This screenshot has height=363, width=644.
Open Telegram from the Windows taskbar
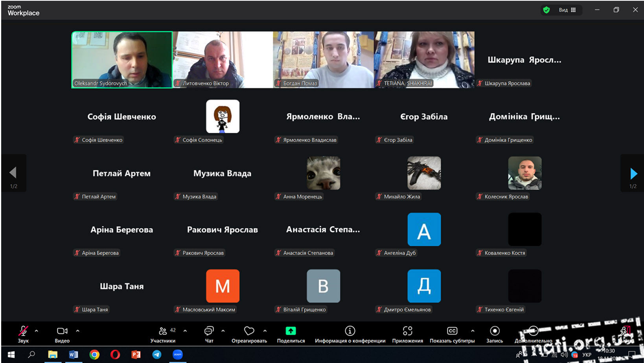(157, 355)
